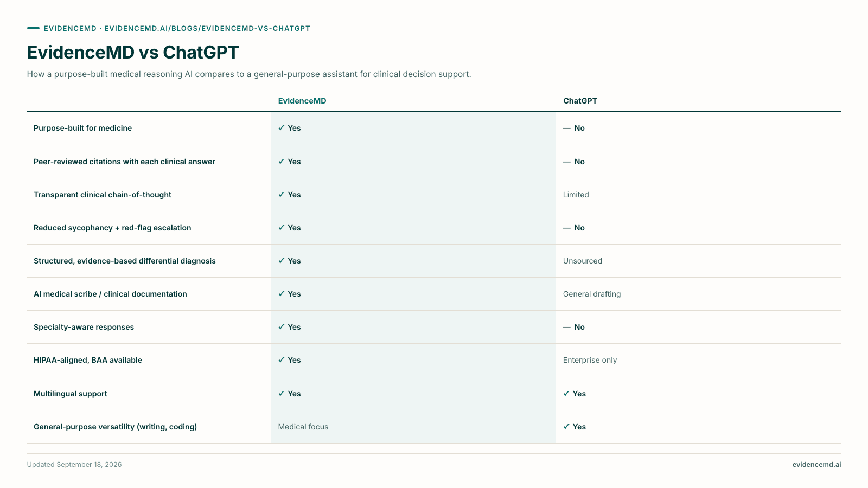Click the EvidenceMD vs ChatGPT heading

point(133,52)
